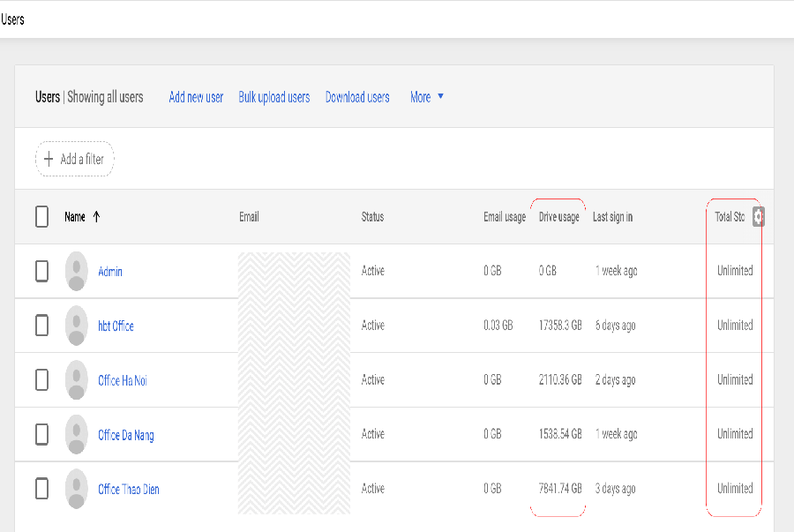Open Add new user link
The height and width of the screenshot is (532, 794).
coord(196,97)
